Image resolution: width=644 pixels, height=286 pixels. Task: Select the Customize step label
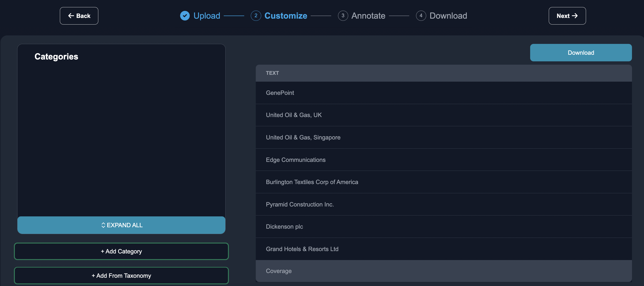pos(286,16)
